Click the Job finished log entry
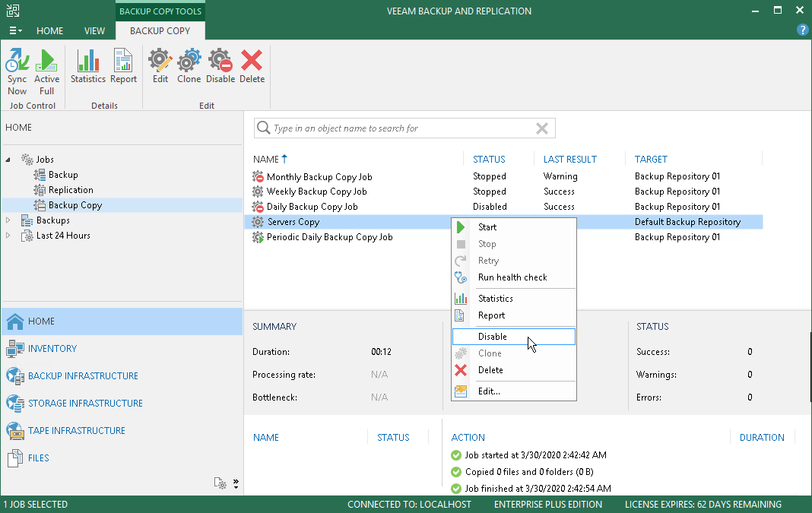This screenshot has height=513, width=812. (538, 488)
